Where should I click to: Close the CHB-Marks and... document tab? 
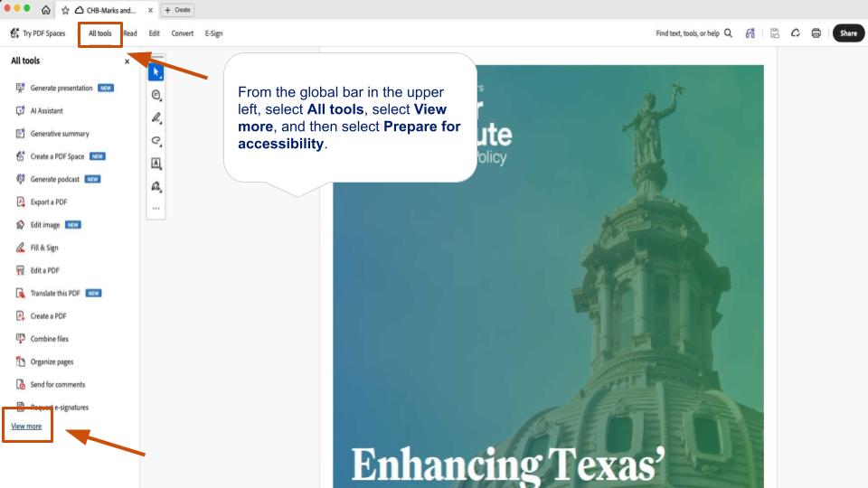tap(151, 10)
